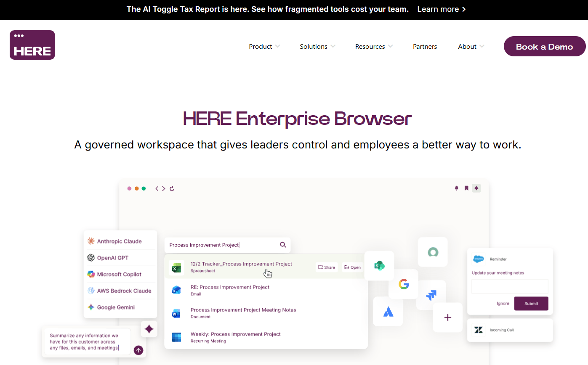588x365 pixels.
Task: Click the Jira app icon
Action: pos(431,295)
